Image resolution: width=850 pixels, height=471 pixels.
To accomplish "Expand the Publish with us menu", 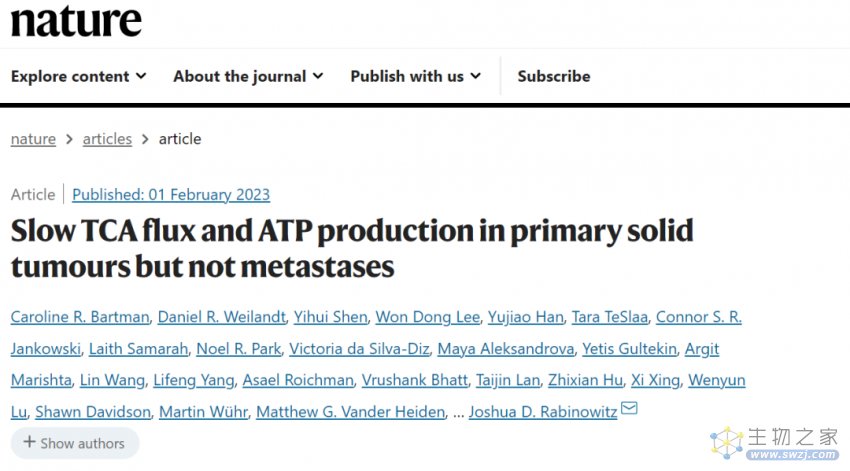I will pyautogui.click(x=416, y=76).
